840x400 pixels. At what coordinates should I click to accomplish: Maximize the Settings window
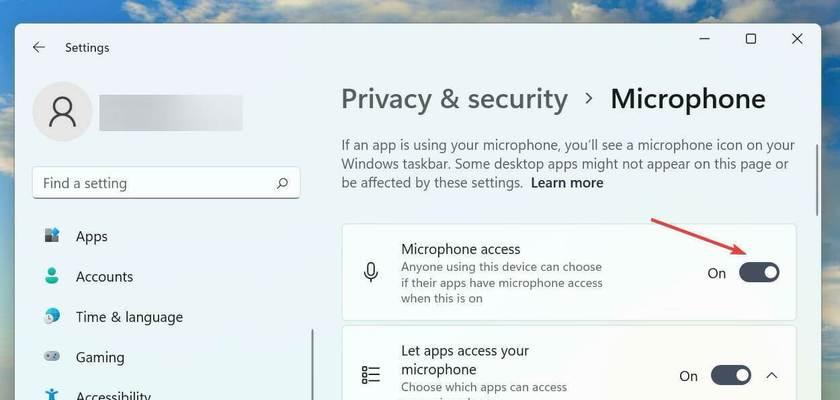coord(751,39)
